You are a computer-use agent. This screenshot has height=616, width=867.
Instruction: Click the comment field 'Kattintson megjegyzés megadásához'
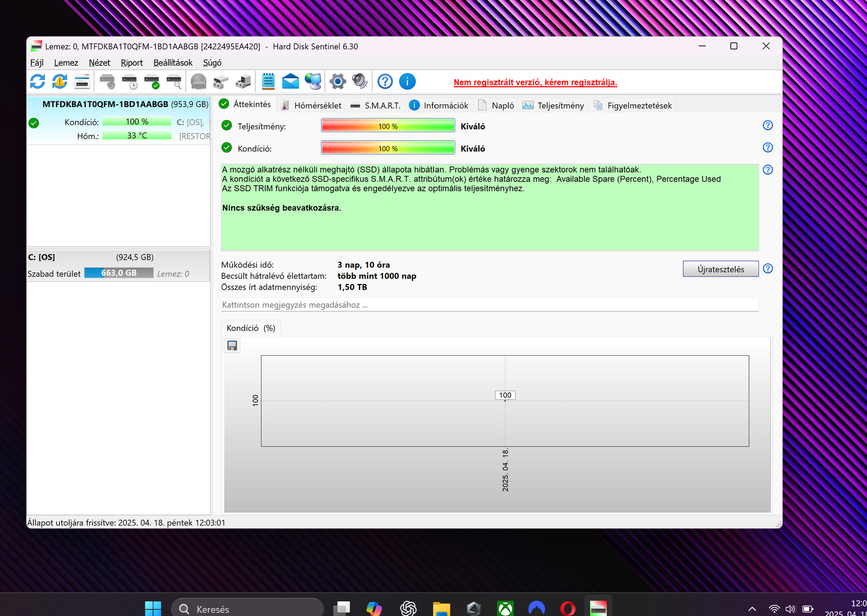490,305
